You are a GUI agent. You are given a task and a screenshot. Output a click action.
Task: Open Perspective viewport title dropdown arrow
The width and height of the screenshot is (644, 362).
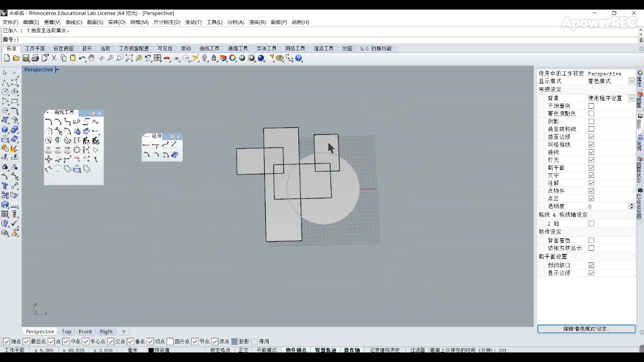tap(57, 70)
